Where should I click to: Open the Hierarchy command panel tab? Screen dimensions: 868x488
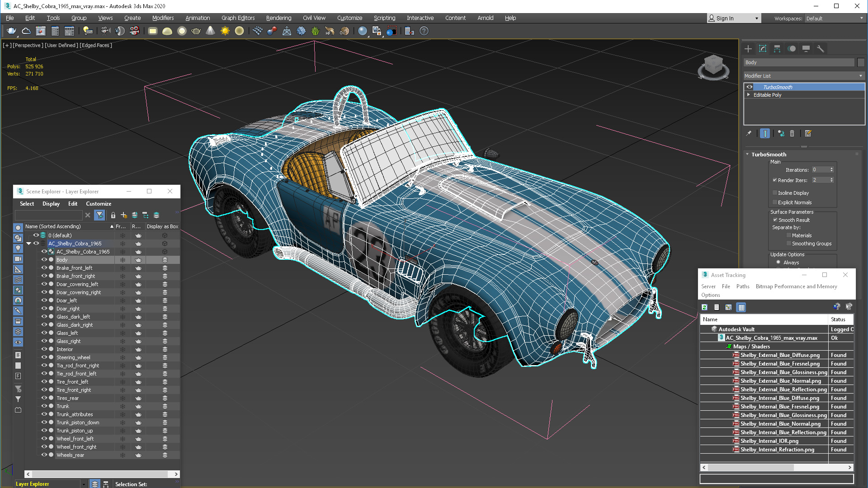(777, 49)
